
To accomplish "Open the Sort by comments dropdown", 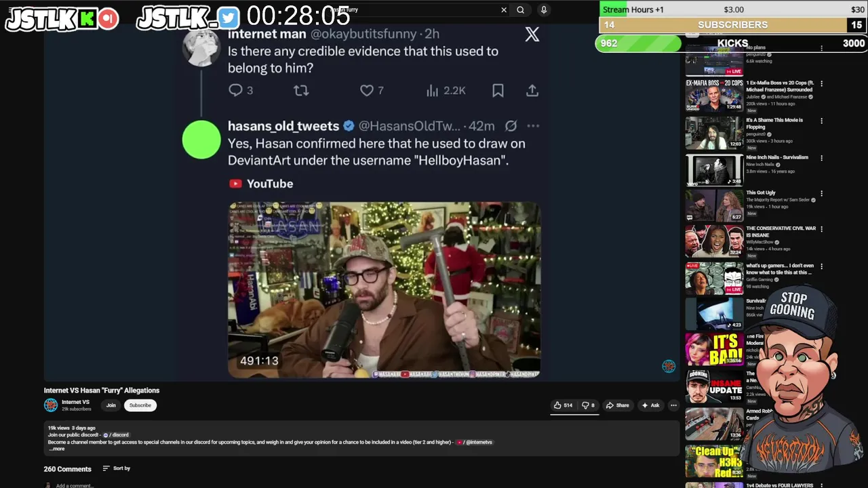I will (x=117, y=468).
